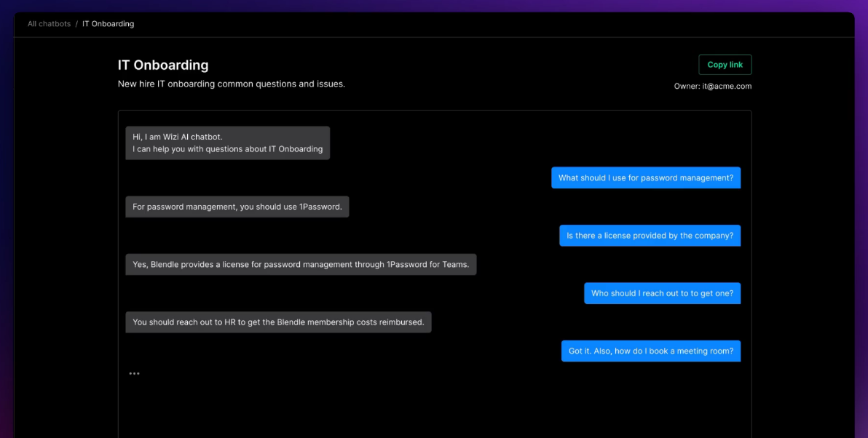Image resolution: width=868 pixels, height=438 pixels.
Task: Go back to All chatbots breadcrumb
Action: click(49, 24)
